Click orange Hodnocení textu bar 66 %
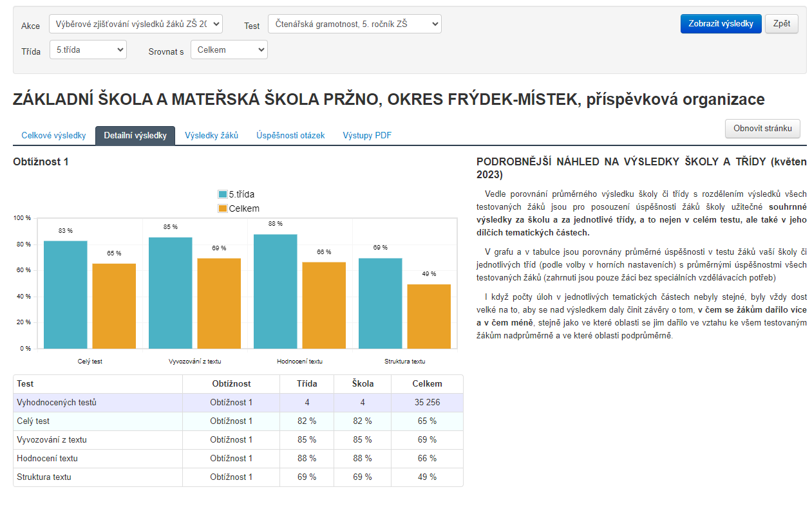The height and width of the screenshot is (505, 812). (324, 306)
